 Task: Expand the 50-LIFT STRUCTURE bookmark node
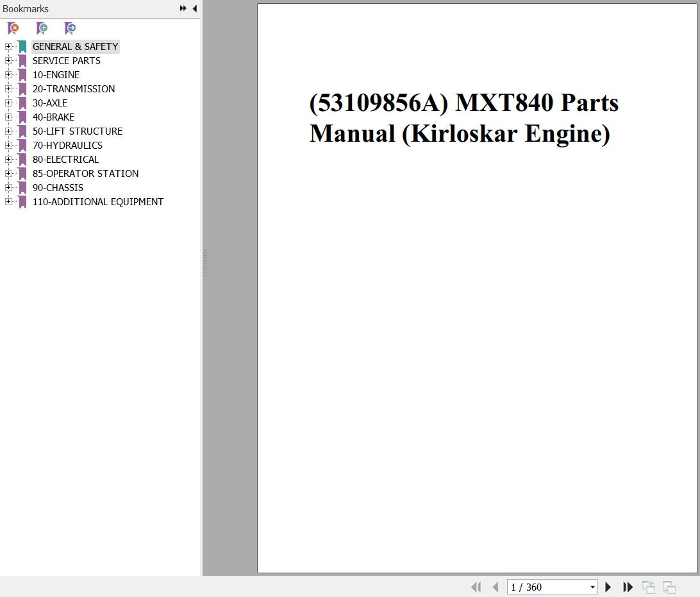tap(8, 131)
